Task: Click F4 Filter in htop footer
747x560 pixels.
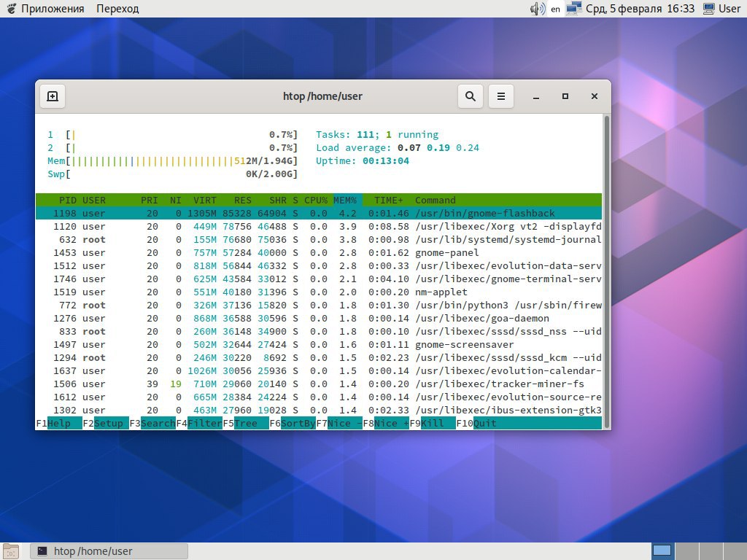Action: [199, 424]
